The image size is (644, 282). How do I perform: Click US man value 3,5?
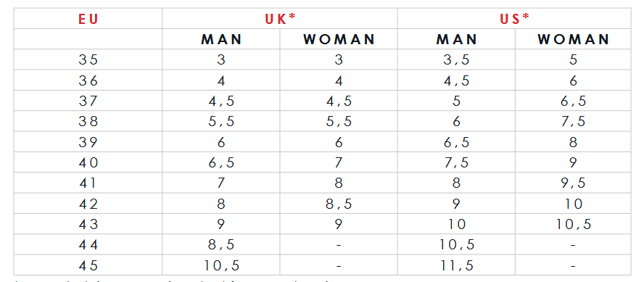[x=456, y=60]
